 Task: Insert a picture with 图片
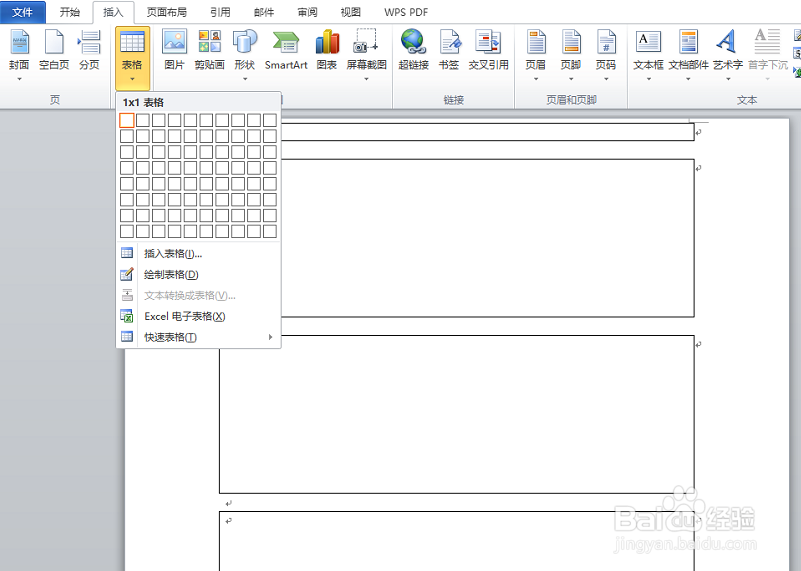click(174, 49)
